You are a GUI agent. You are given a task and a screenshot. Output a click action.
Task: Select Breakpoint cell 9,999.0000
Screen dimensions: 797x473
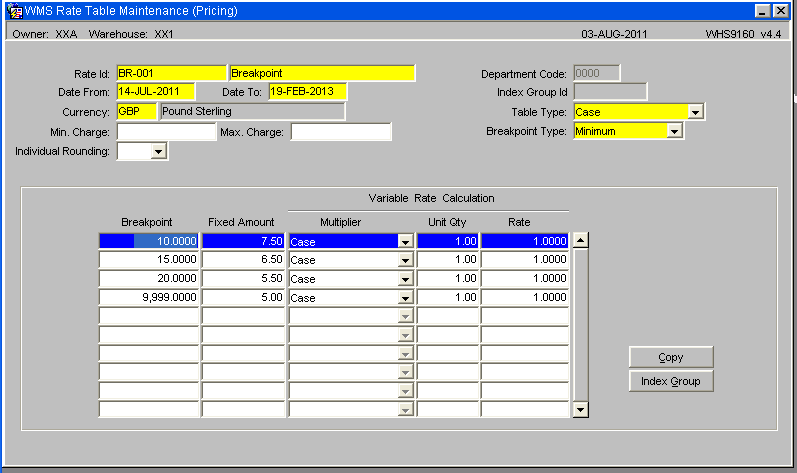(148, 297)
